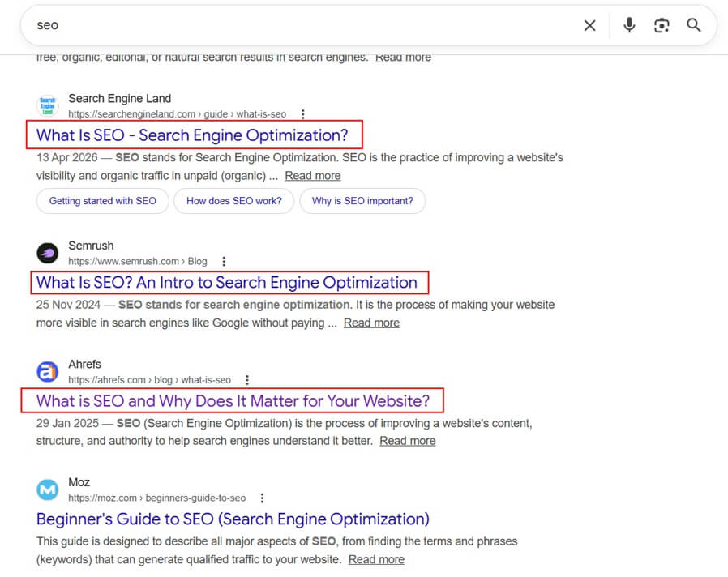Start voice search with the microphone icon

click(x=629, y=25)
